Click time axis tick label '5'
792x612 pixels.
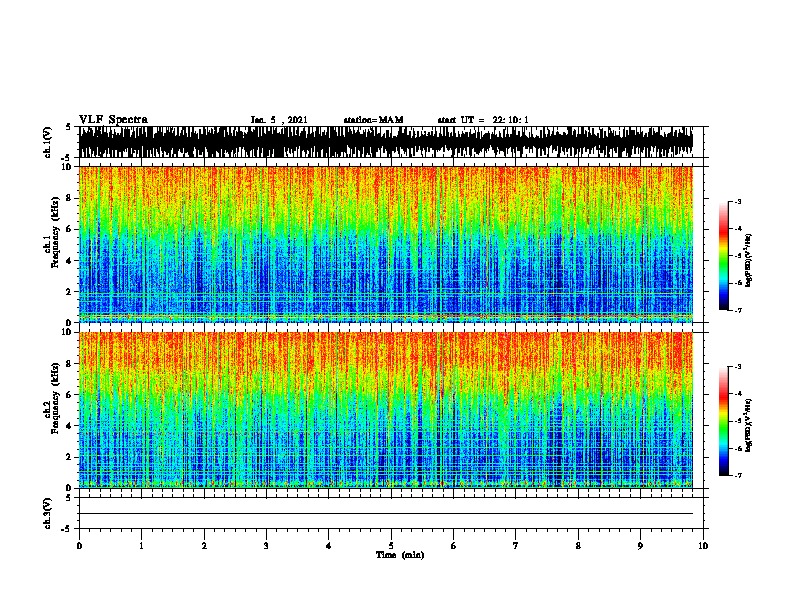click(x=391, y=546)
